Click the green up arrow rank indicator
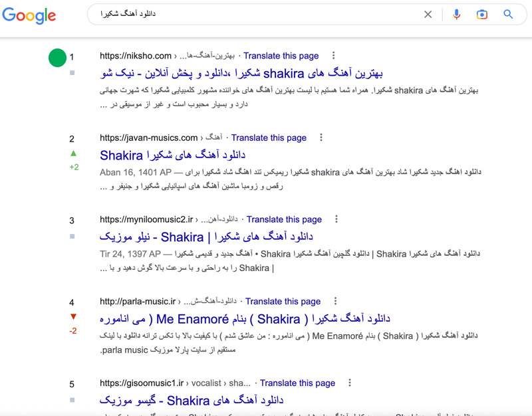Viewport: 532px width, 416px height. (x=73, y=154)
